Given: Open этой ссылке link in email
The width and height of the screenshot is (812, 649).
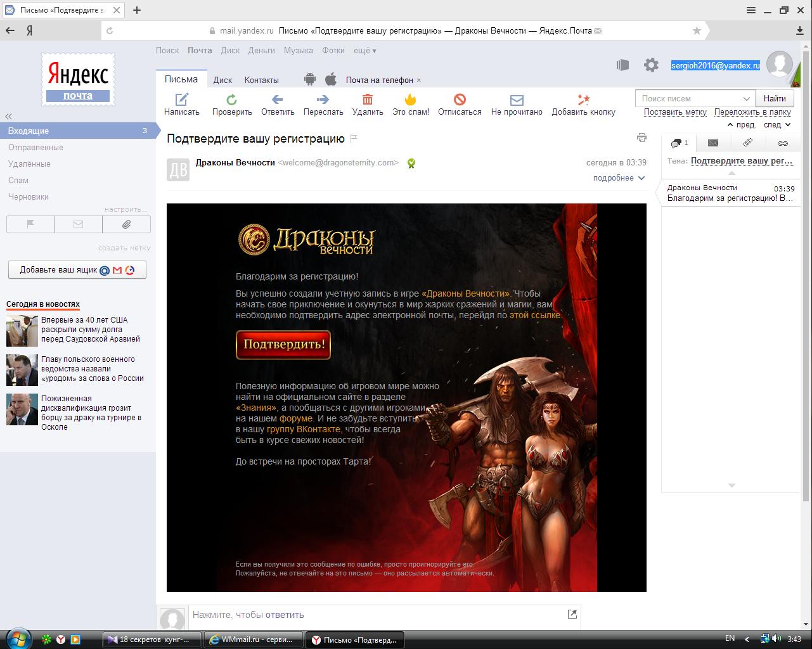Looking at the screenshot, I should pos(535,315).
